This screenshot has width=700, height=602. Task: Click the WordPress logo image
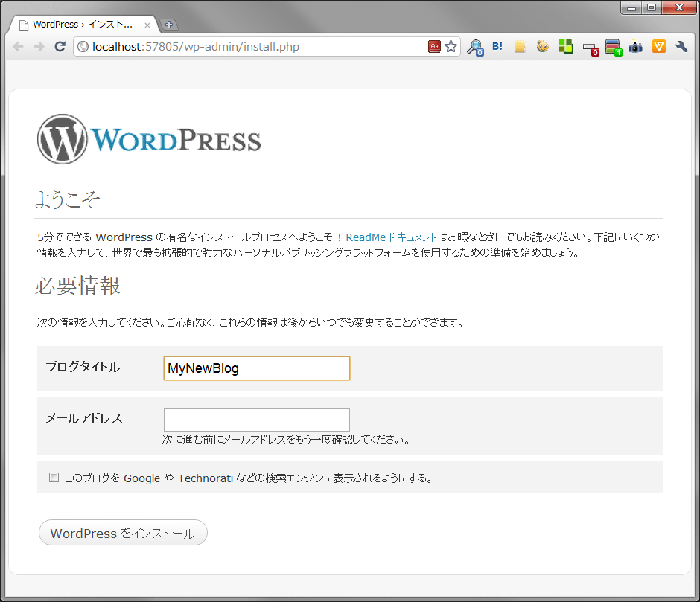point(149,139)
